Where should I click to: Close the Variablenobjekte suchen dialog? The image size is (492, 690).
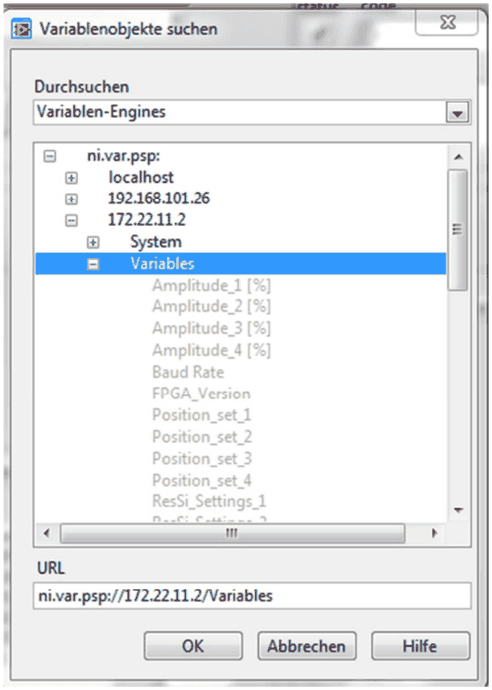pos(447,22)
